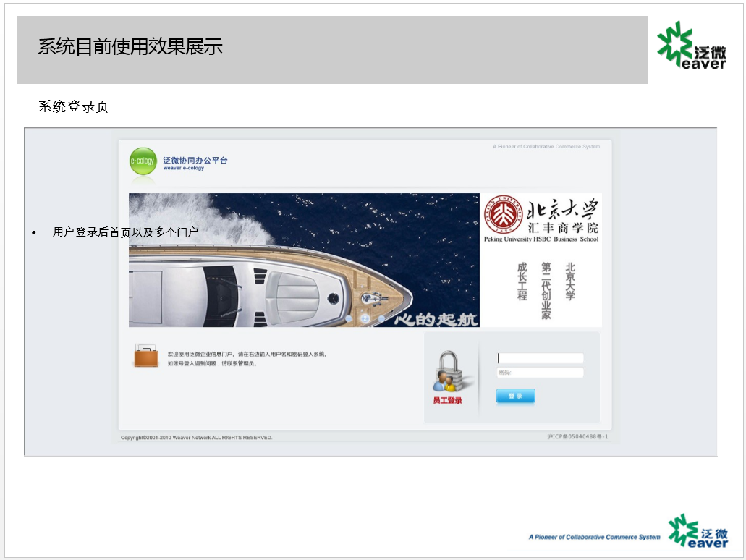The width and height of the screenshot is (746, 560).
Task: Click the Weaver logo at top right
Action: point(691,45)
